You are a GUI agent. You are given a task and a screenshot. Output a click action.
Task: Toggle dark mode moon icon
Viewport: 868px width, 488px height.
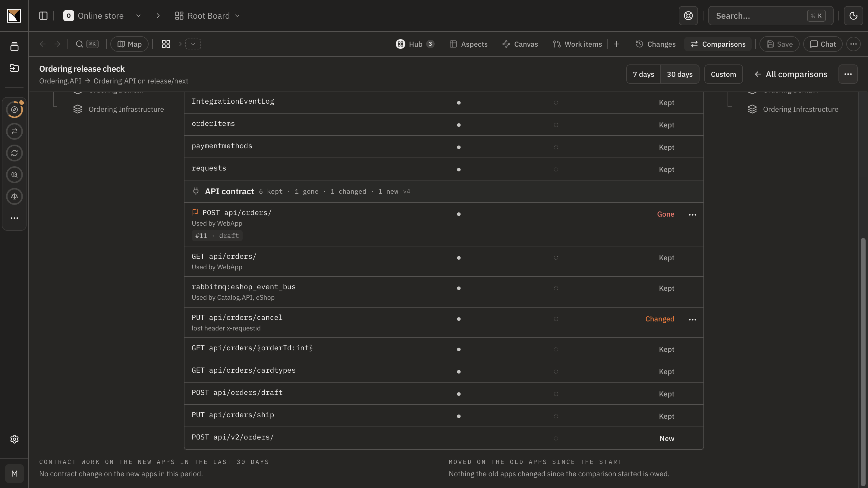click(853, 15)
